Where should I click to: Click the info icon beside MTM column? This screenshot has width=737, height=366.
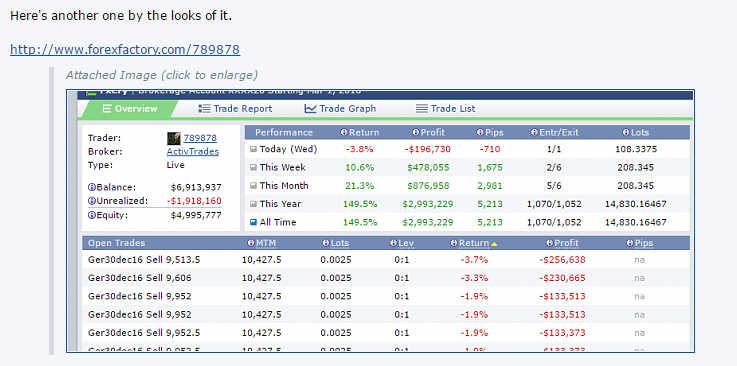pyautogui.click(x=251, y=243)
